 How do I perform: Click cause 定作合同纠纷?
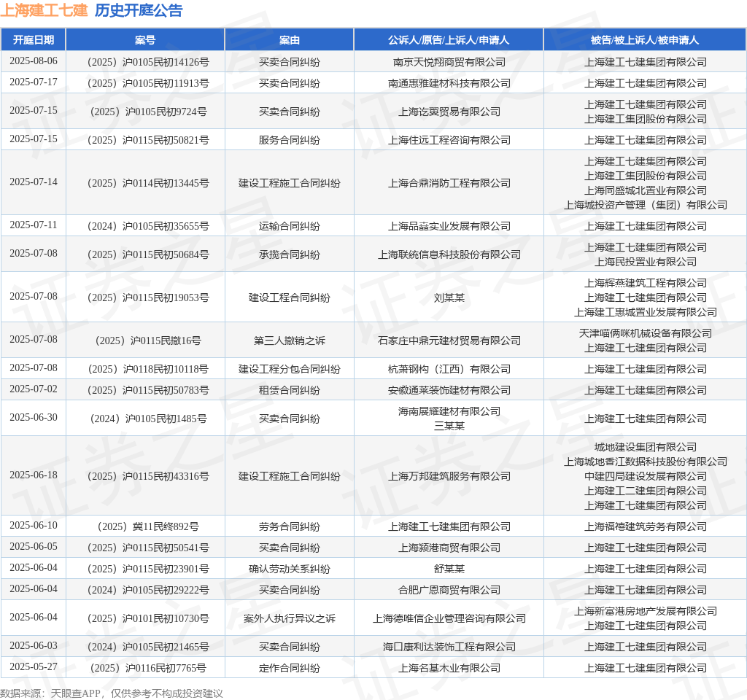pos(289,668)
